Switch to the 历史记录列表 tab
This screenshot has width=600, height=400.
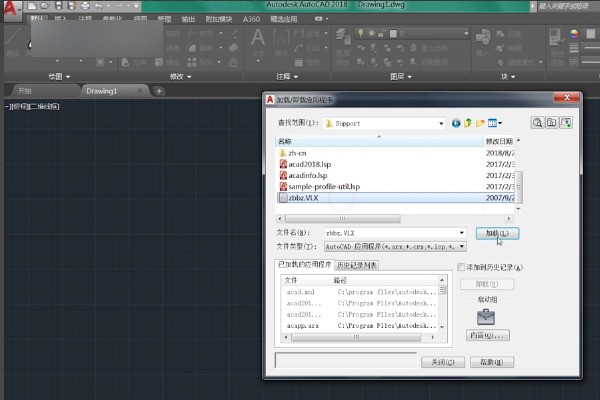(x=357, y=265)
